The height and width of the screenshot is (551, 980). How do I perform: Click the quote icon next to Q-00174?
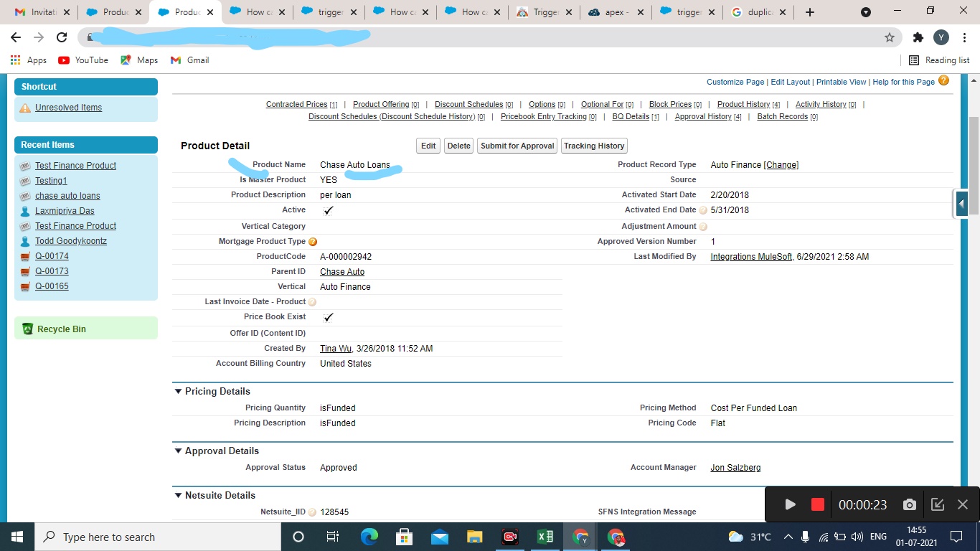[x=25, y=256]
